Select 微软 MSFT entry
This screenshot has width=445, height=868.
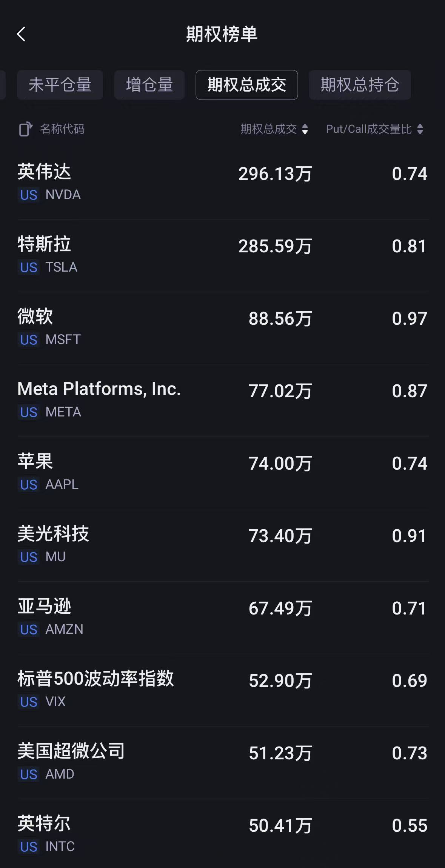[x=223, y=327]
